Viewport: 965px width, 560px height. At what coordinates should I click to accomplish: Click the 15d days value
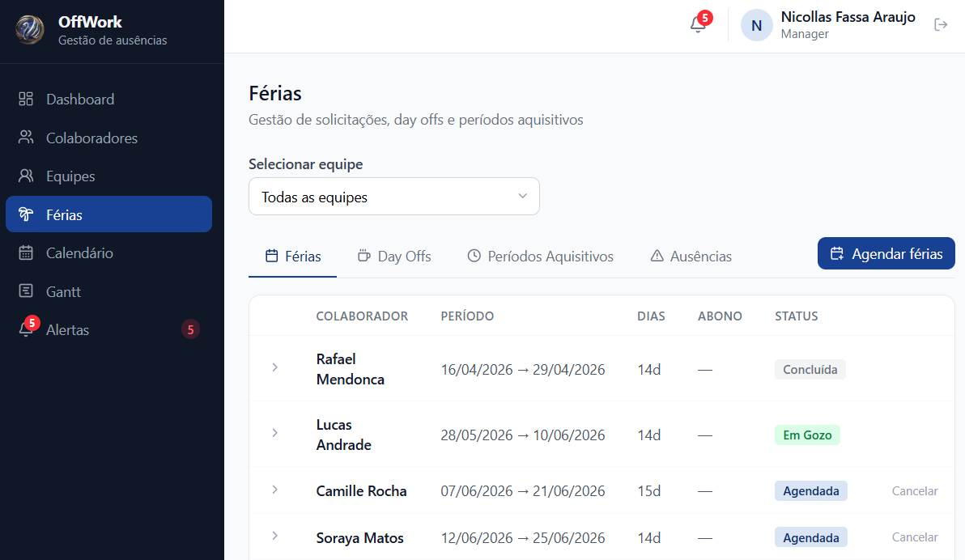pos(649,491)
